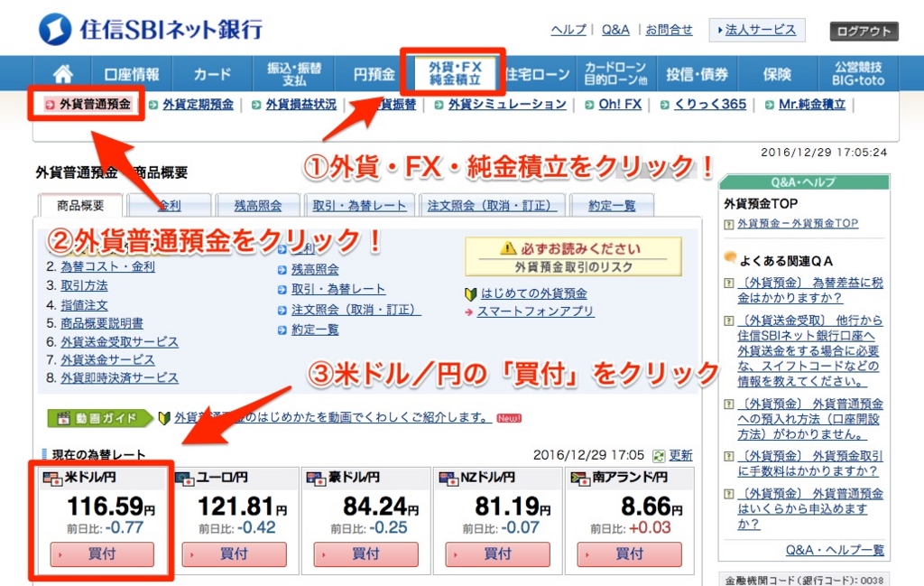Click the 住信SBIネット銀行 logo
The height and width of the screenshot is (586, 924).
tap(151, 29)
